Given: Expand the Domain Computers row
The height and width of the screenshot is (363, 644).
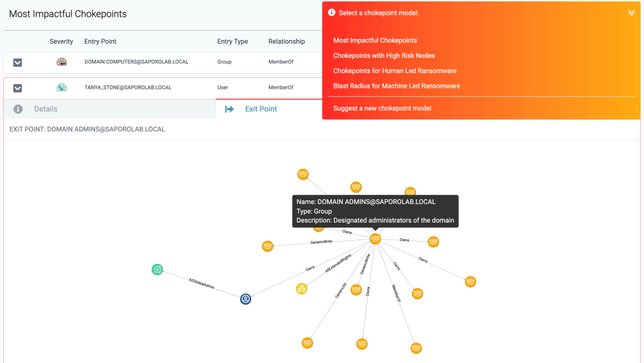Looking at the screenshot, I should pos(17,62).
